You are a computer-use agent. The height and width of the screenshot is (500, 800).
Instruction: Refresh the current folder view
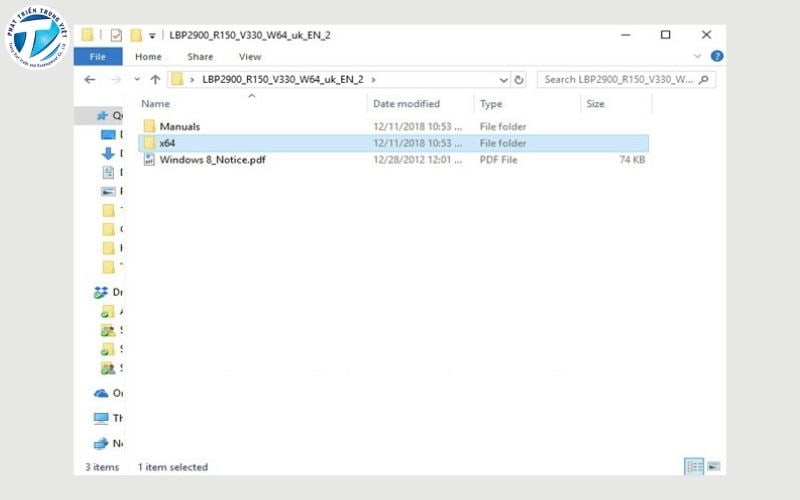tap(519, 79)
